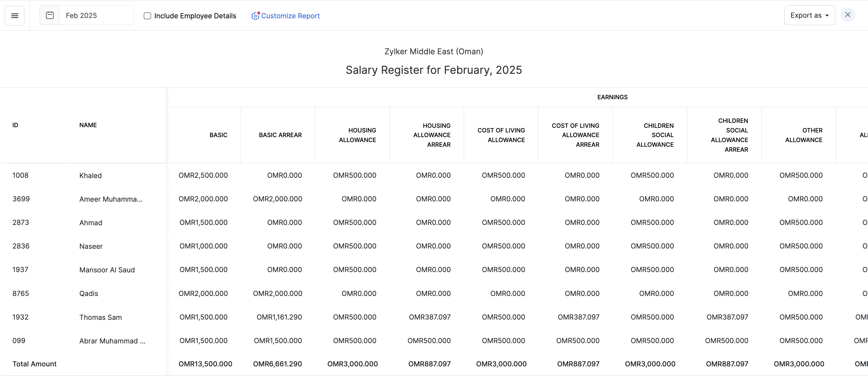Click the OTHER ALLOWANCE column header
This screenshot has height=376, width=868.
point(803,135)
